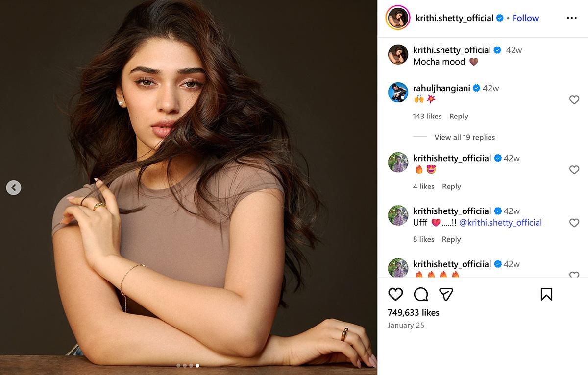Open the three-dot more options menu

(572, 18)
